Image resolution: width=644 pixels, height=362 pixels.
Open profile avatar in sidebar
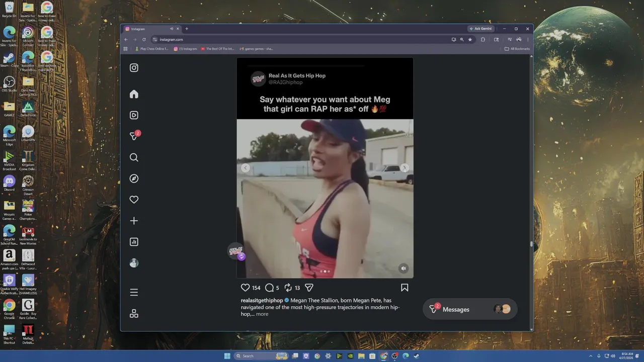coord(134,263)
